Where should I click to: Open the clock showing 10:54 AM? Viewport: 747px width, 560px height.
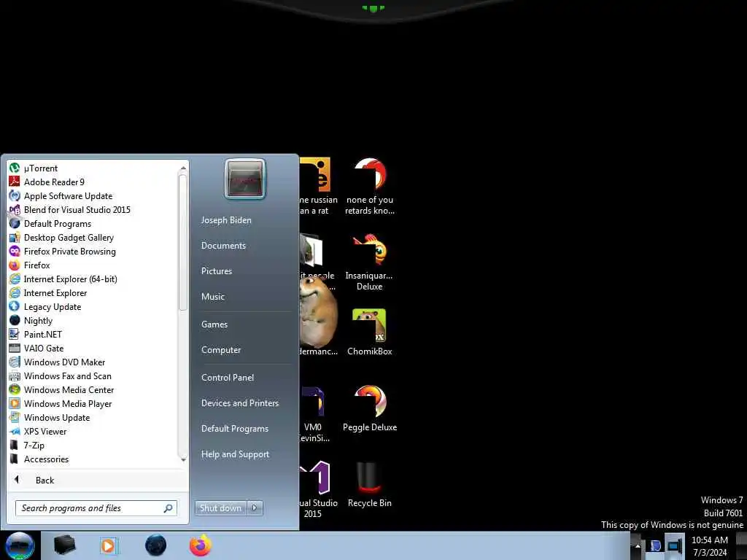click(x=710, y=546)
